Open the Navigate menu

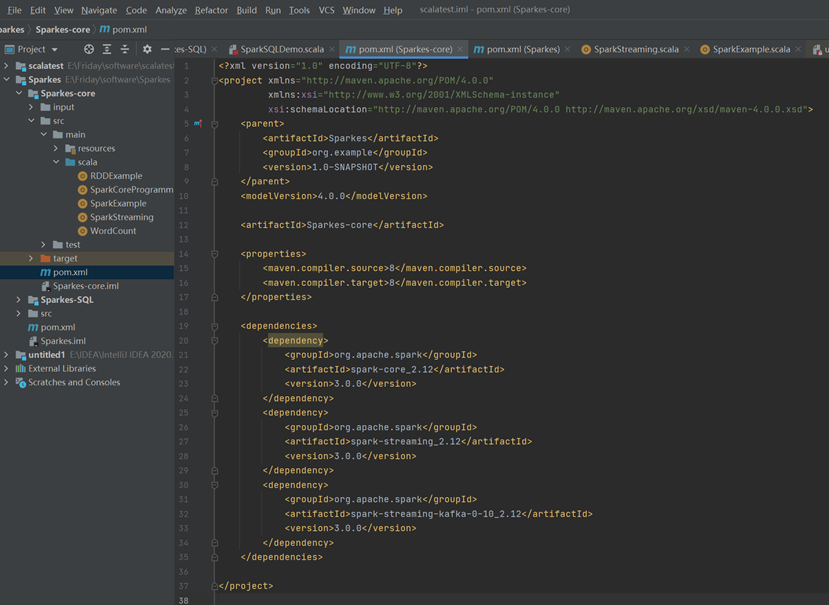tap(99, 10)
